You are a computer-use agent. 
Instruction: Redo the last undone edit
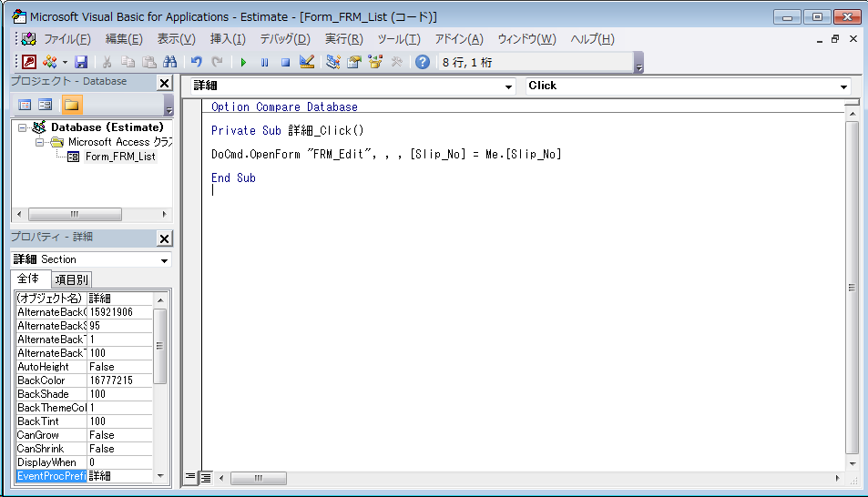[x=217, y=62]
